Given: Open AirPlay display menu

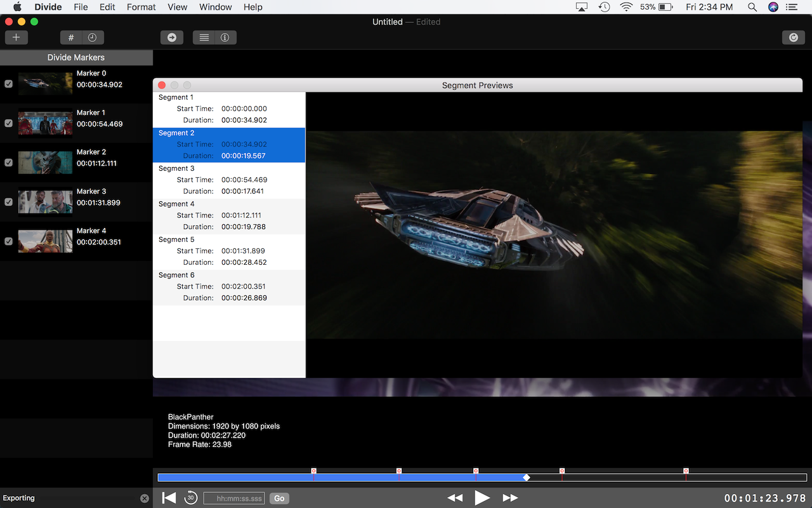Looking at the screenshot, I should [582, 7].
